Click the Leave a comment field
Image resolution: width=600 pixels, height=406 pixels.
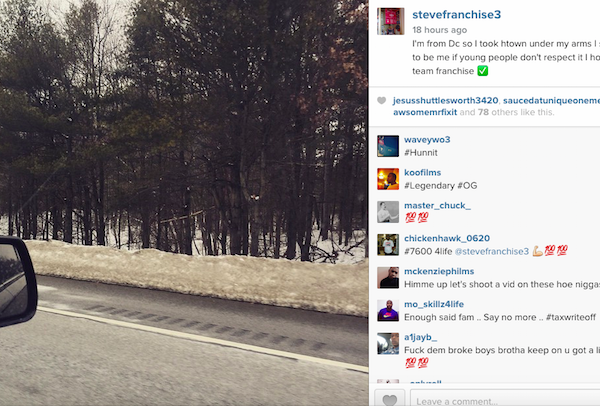pos(505,398)
